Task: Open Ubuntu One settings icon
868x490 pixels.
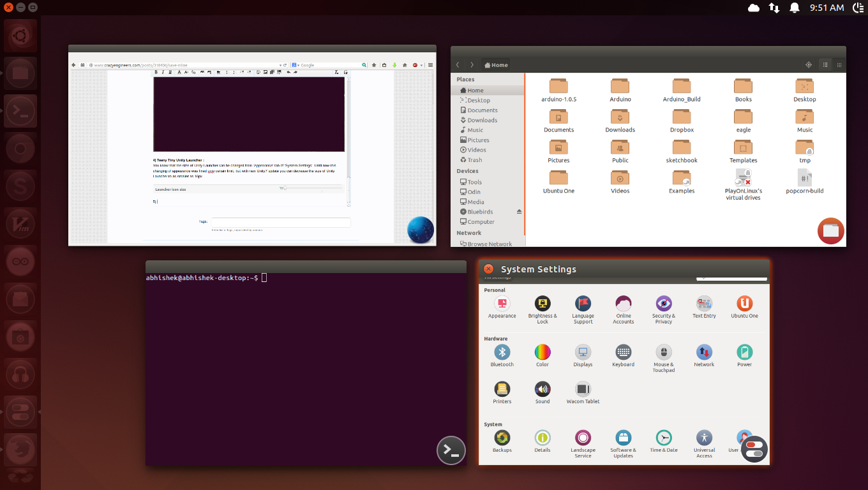Action: coord(744,307)
